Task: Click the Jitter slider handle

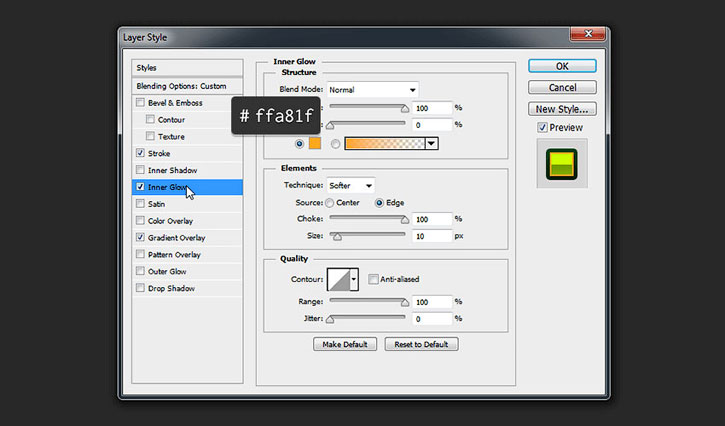Action: coord(330,320)
